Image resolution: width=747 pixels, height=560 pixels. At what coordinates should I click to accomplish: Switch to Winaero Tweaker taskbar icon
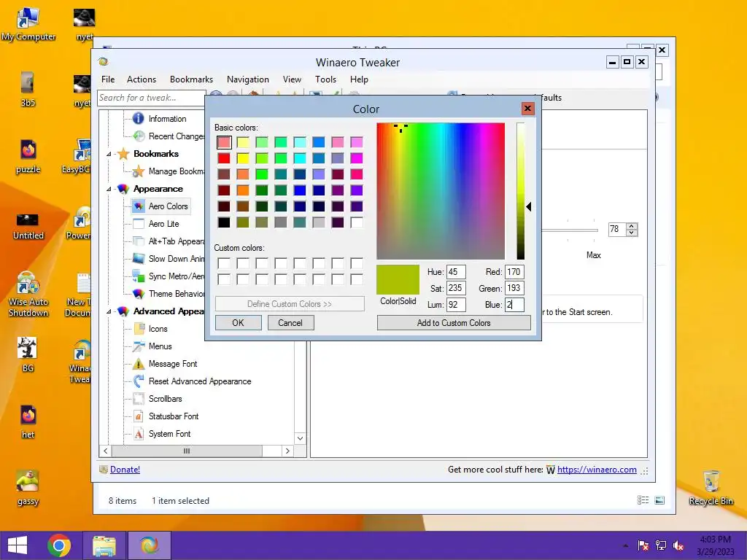(x=149, y=545)
